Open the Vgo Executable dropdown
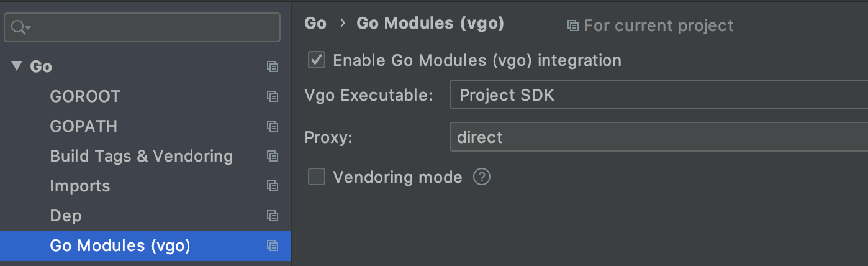This screenshot has height=266, width=868. (x=659, y=95)
